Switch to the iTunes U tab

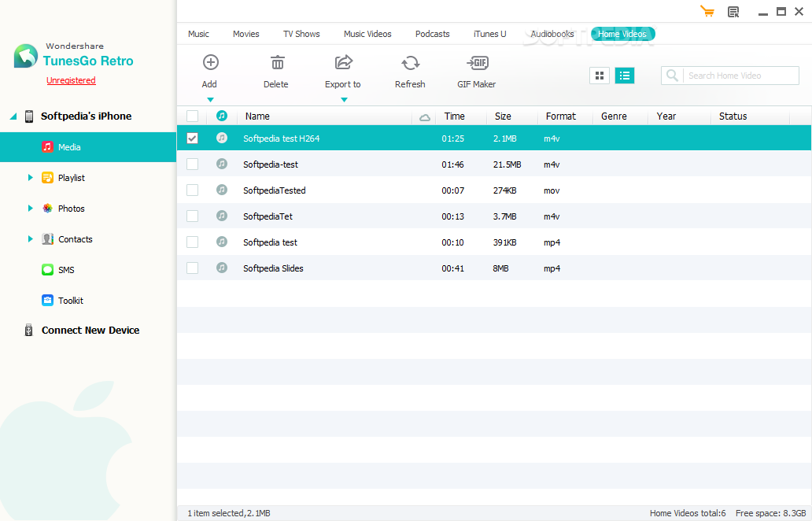(x=490, y=34)
